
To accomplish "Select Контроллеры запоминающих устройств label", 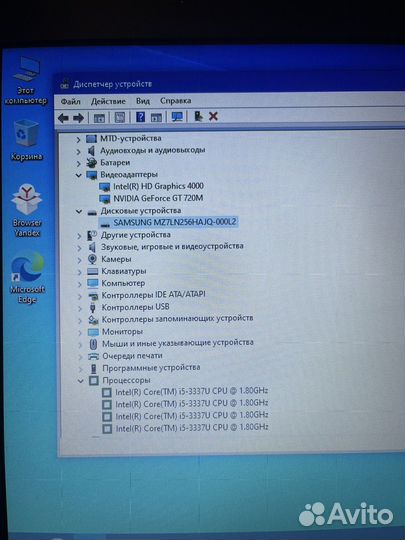I will click(x=177, y=319).
